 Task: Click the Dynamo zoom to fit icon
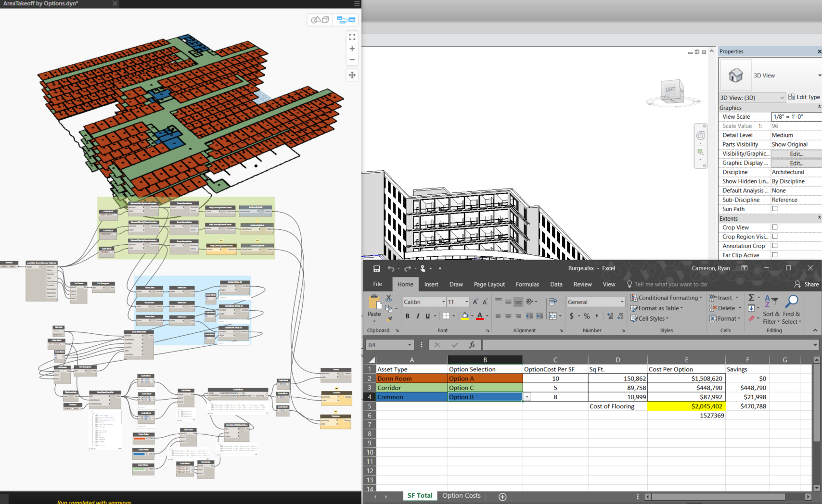(352, 37)
